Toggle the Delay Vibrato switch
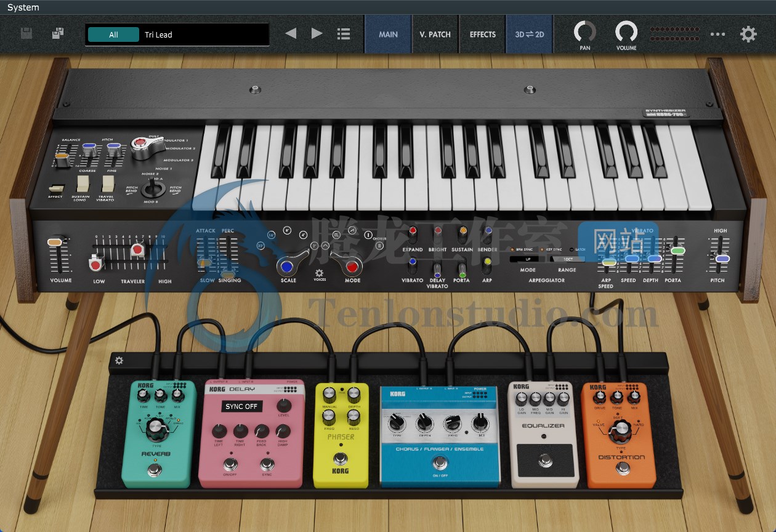 pyautogui.click(x=437, y=268)
